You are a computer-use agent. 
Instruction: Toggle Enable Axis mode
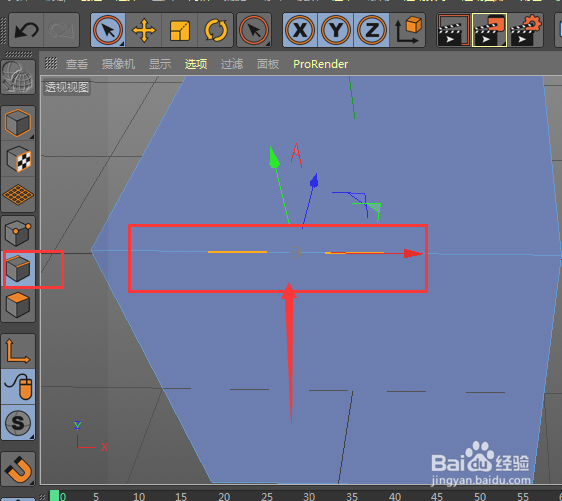(18, 351)
